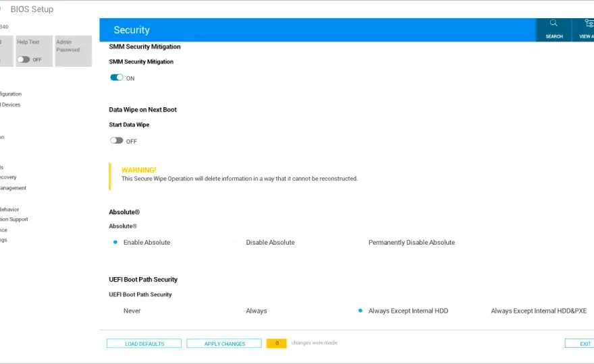Enable the Start Data Wipe toggle
This screenshot has height=364, width=594.
(117, 141)
